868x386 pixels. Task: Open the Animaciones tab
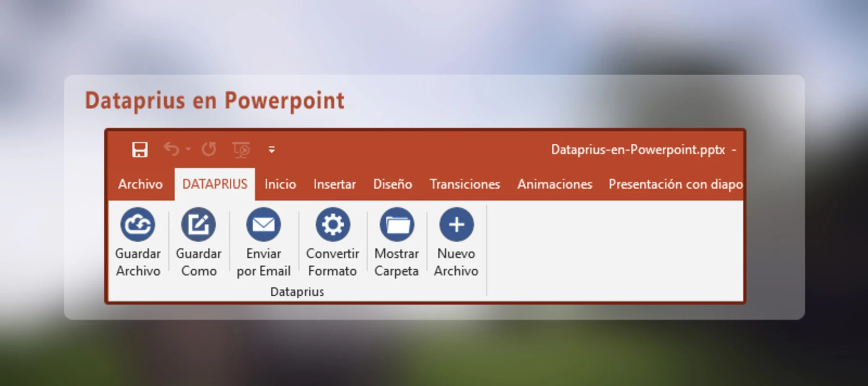click(x=555, y=184)
